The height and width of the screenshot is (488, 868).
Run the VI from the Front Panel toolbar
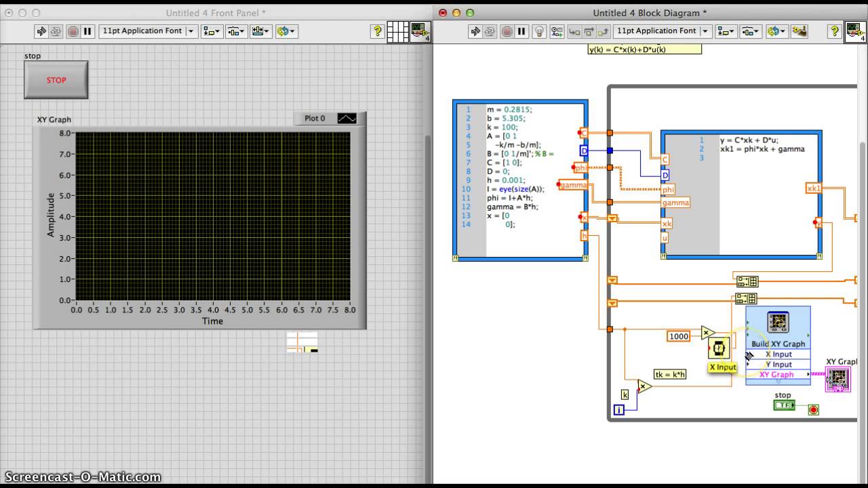click(41, 31)
